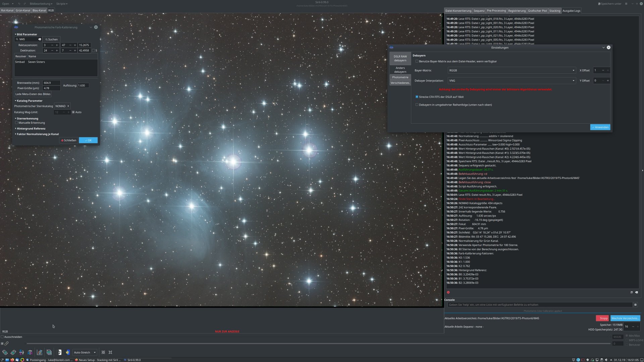Open the file manager taskbar icon
This screenshot has width=644, height=362.
[x=7, y=360]
